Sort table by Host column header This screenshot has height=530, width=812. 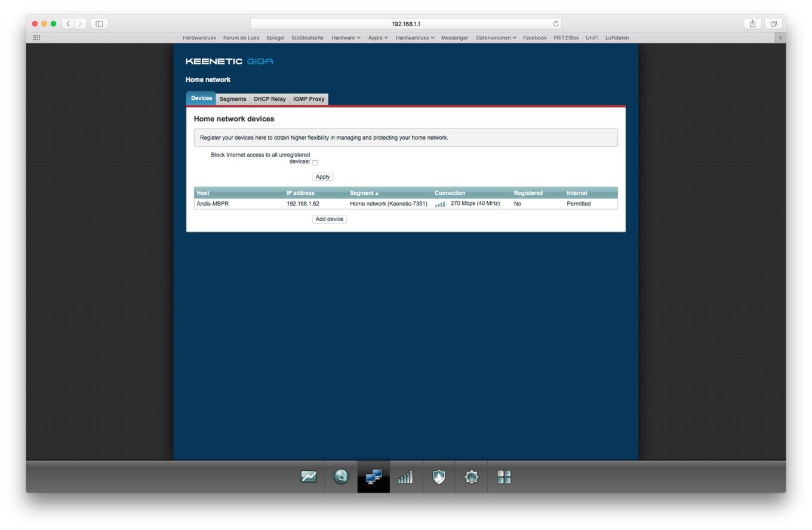(203, 193)
